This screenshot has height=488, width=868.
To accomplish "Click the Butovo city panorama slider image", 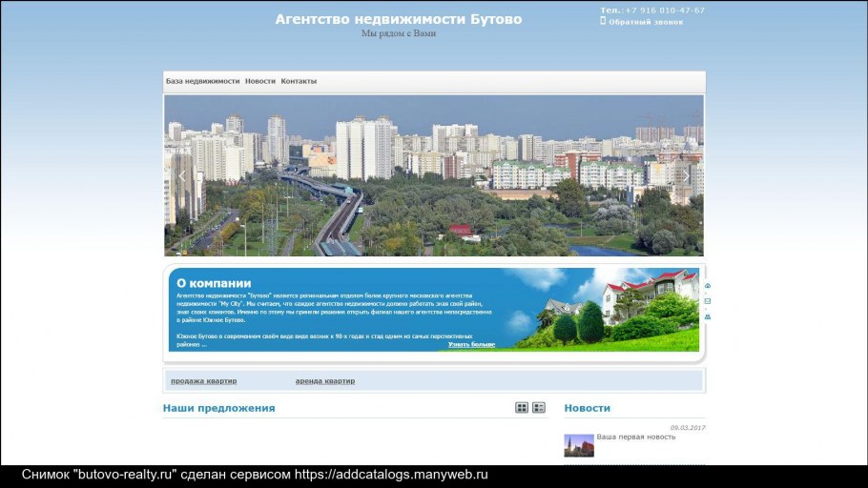I will coord(434,175).
